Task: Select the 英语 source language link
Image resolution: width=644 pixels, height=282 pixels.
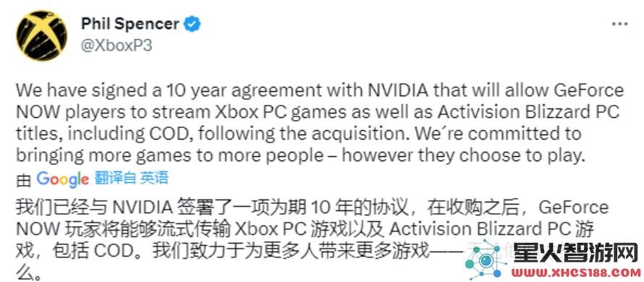Action: tap(154, 178)
